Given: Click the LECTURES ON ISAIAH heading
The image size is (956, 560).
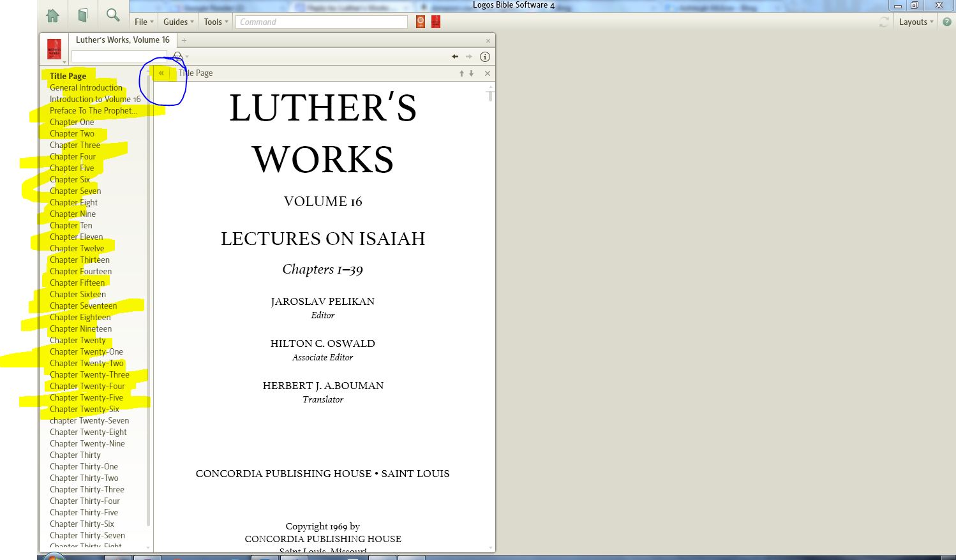Looking at the screenshot, I should [323, 239].
